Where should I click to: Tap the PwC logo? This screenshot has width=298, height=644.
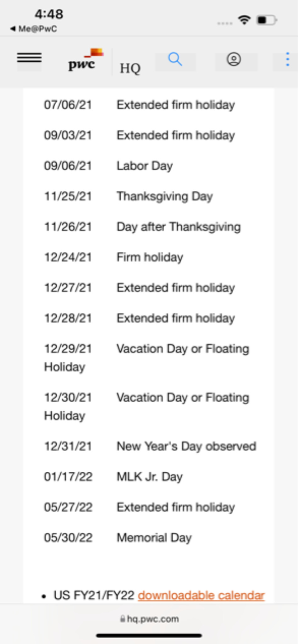(86, 60)
